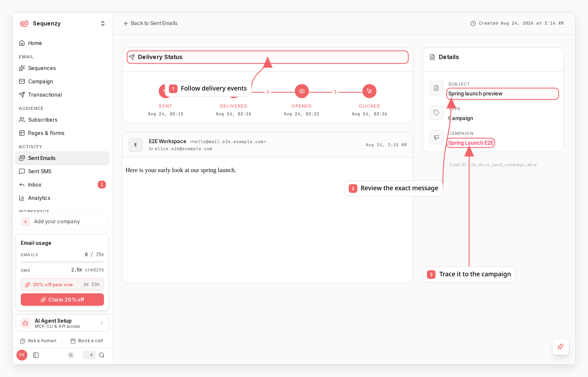Viewport: 588px width, 377px height.
Task: Toggle the sidebar panel icon
Action: (x=36, y=355)
